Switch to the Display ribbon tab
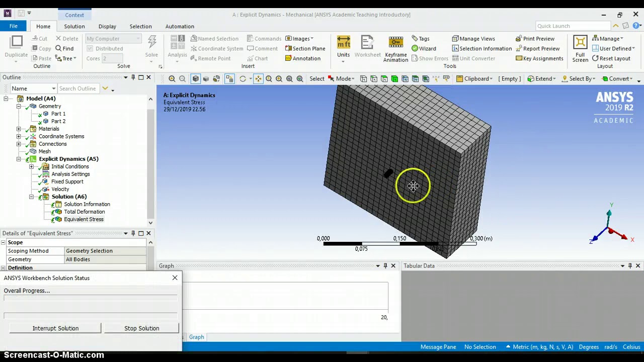 click(x=107, y=26)
